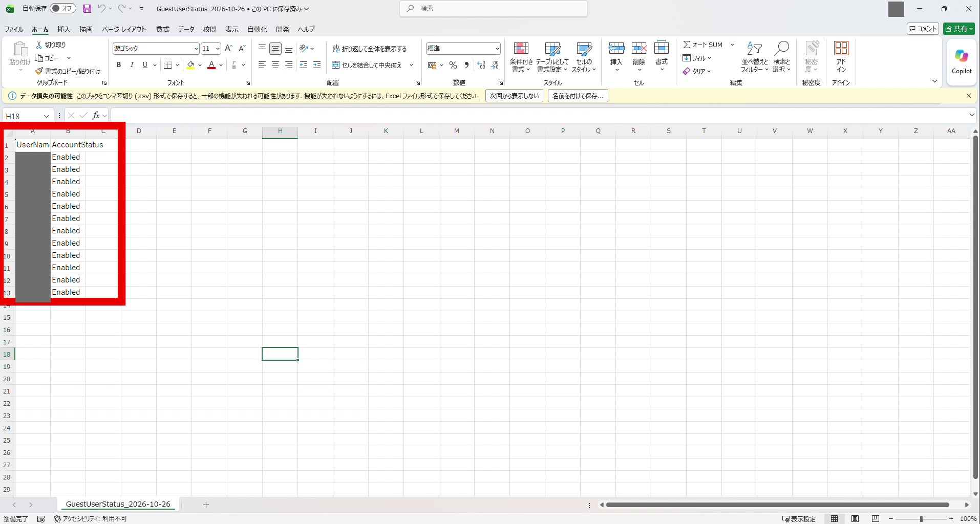Image resolution: width=980 pixels, height=524 pixels.
Task: Open the Insert (挿入) ribbon tab
Action: pos(63,29)
